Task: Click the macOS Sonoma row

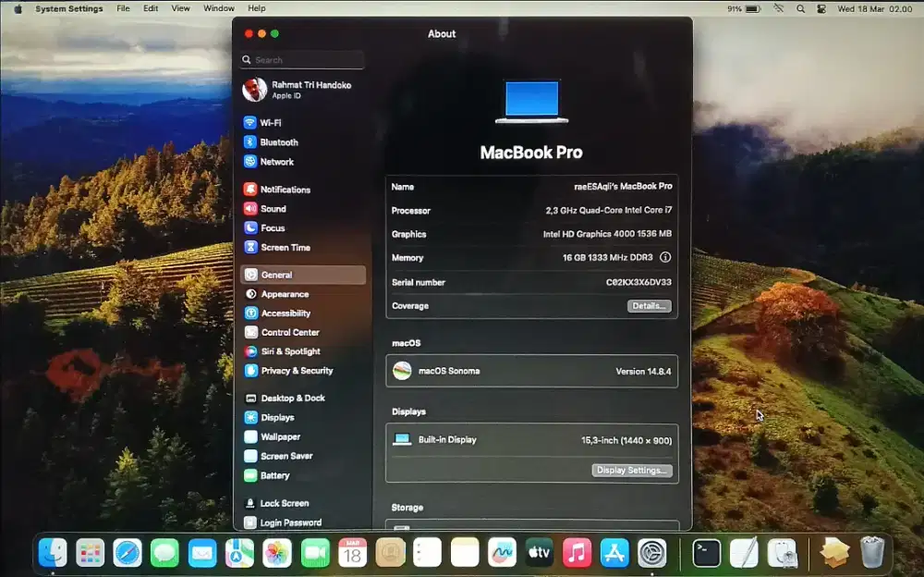Action: 531,371
